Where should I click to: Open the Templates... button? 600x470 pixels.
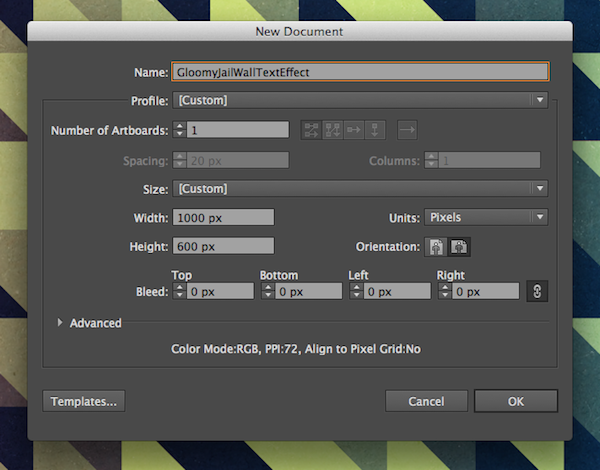pos(85,401)
